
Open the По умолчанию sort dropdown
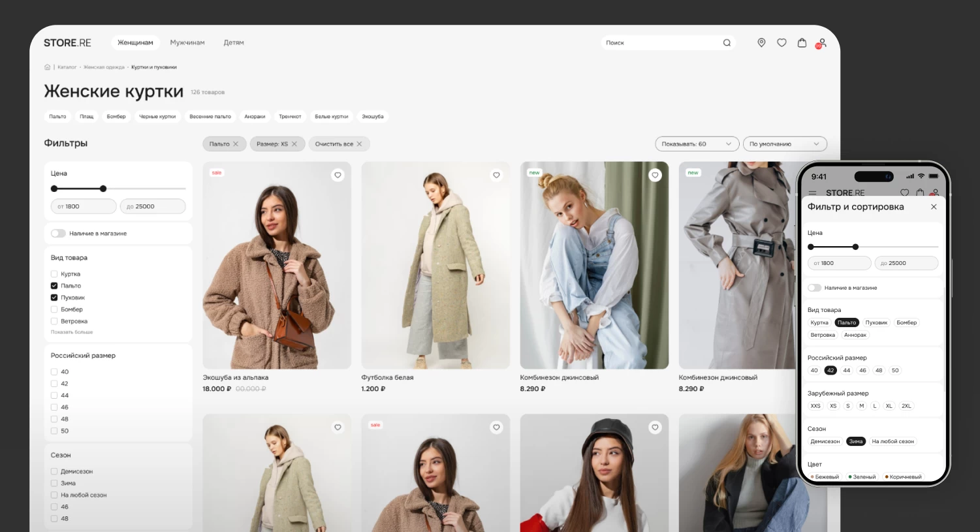tap(784, 144)
